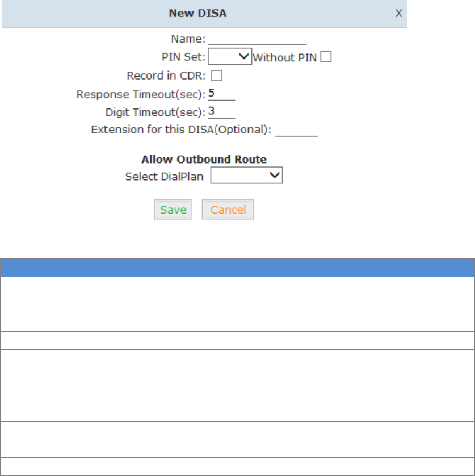Click the "Record in CDR:" label
Screen dimensions: 475x476
[x=167, y=76]
